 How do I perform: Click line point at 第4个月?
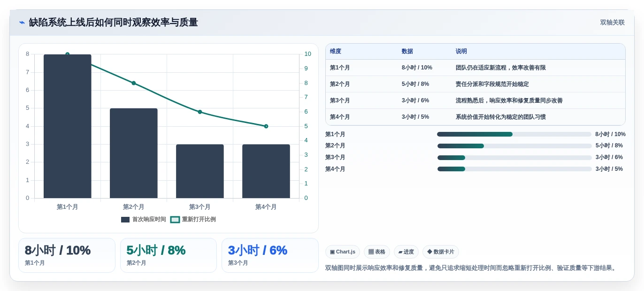(x=266, y=126)
